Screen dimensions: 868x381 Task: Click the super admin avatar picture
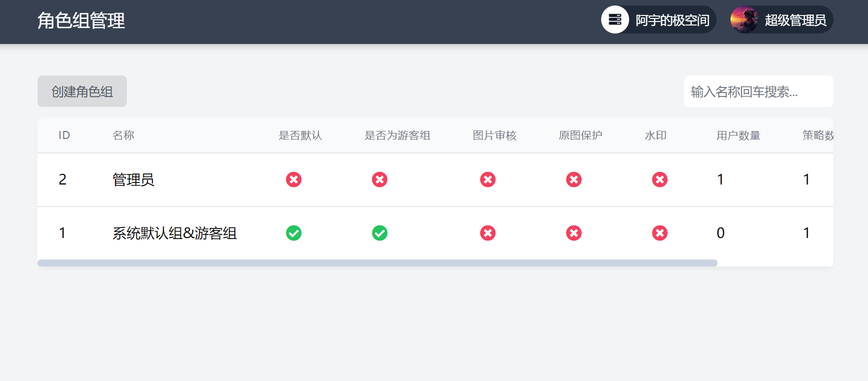(744, 20)
